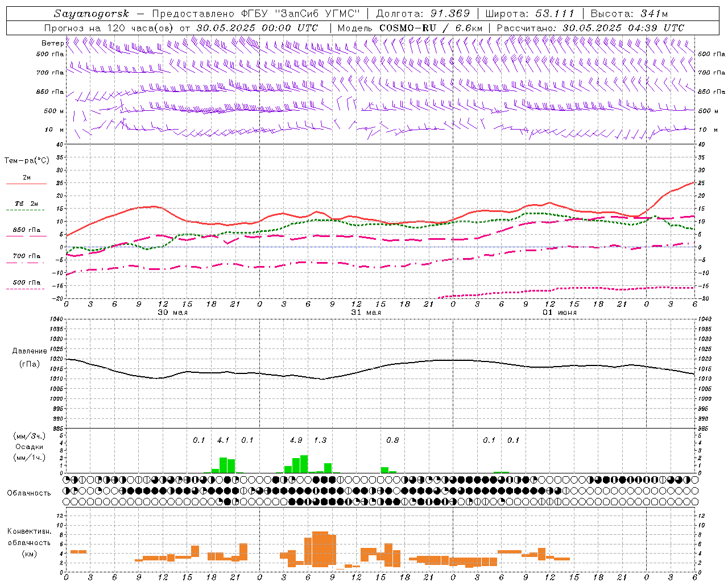
Task: Click 'Прогноз на 120 часа(ов)' forecast header
Action: [109, 28]
